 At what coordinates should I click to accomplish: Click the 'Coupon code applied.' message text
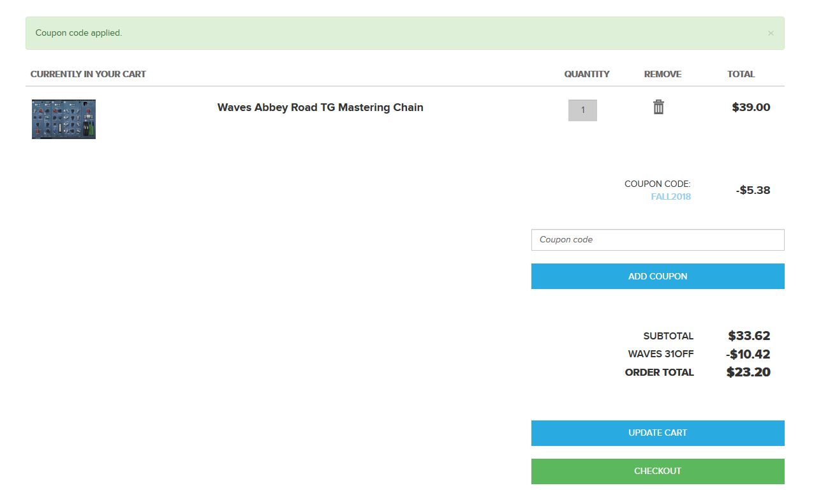click(x=78, y=33)
